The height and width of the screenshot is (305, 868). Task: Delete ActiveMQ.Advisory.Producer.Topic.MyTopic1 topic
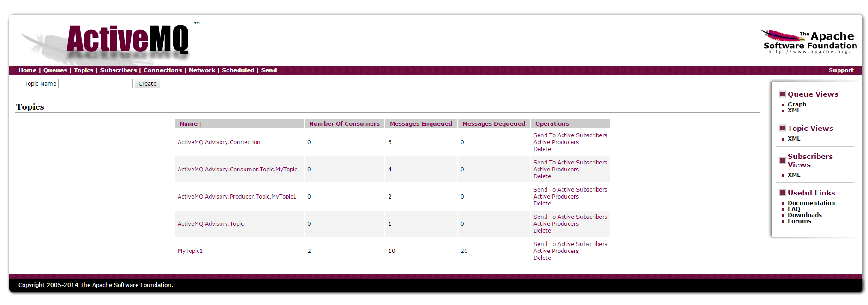(542, 204)
